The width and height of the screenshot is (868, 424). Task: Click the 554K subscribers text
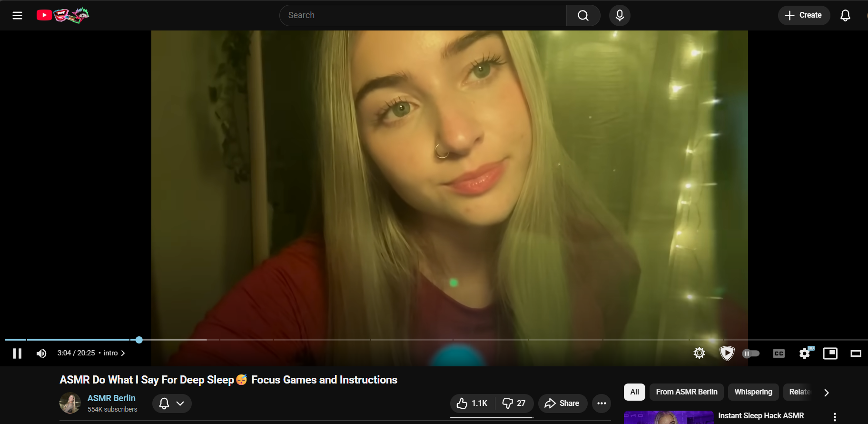point(112,409)
